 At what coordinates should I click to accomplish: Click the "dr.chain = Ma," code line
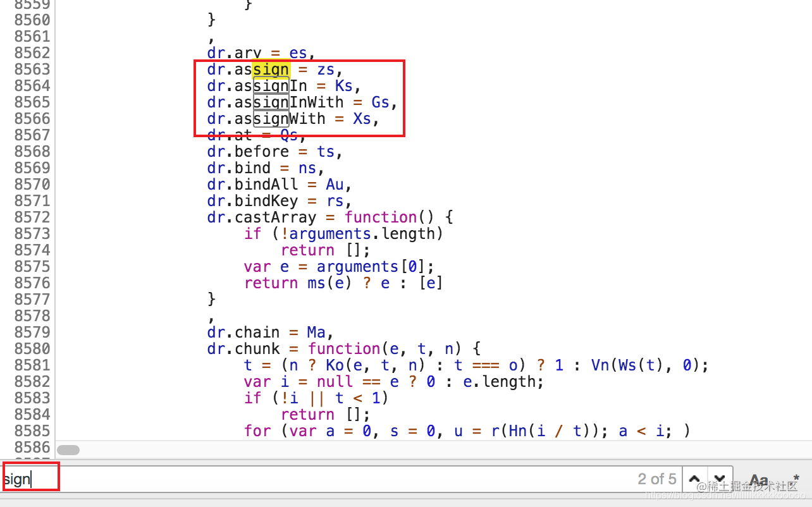point(271,333)
